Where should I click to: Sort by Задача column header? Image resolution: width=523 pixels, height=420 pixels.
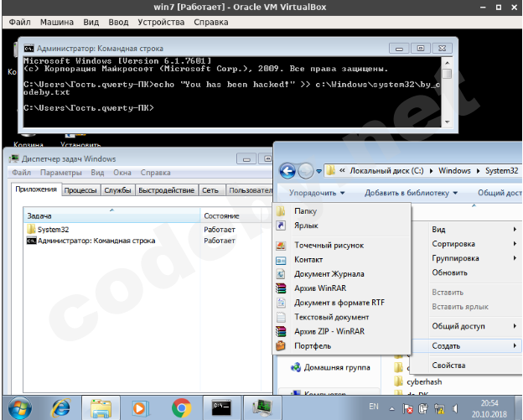pyautogui.click(x=111, y=215)
